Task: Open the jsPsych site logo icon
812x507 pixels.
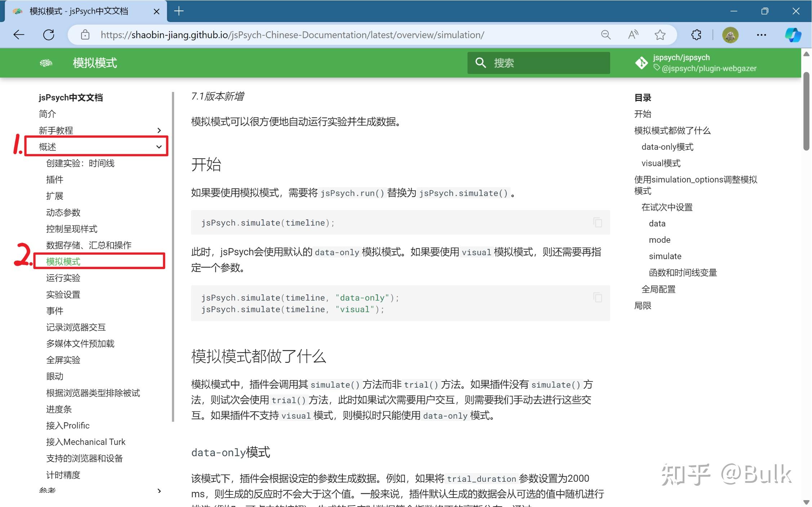Action: 46,63
